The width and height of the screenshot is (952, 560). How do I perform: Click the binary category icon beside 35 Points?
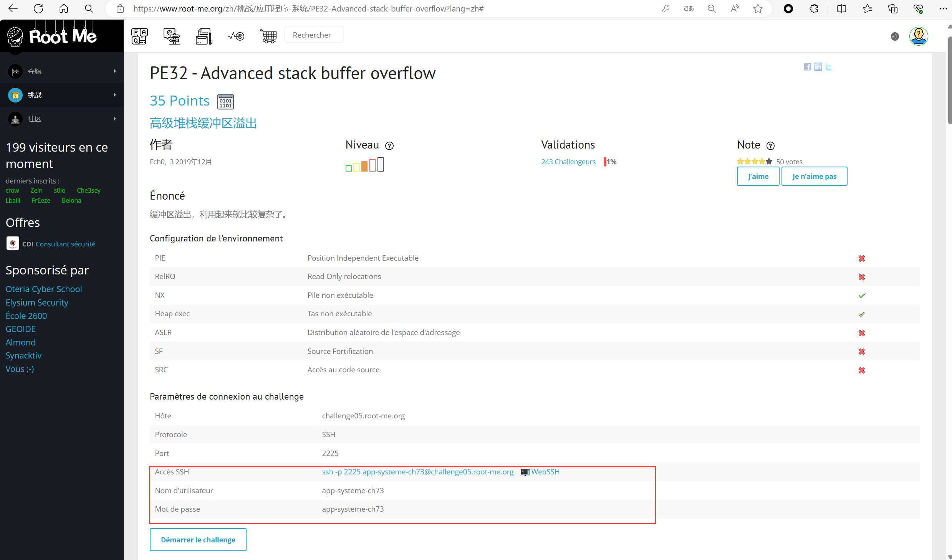pyautogui.click(x=225, y=101)
